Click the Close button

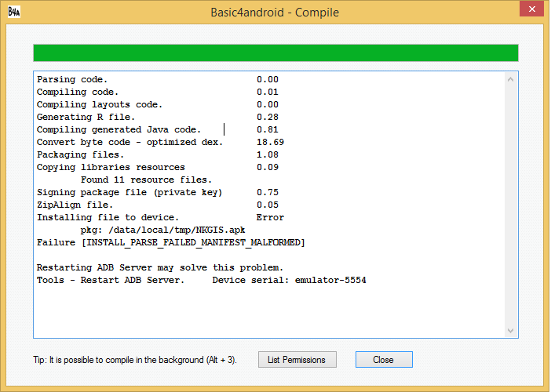tap(384, 360)
